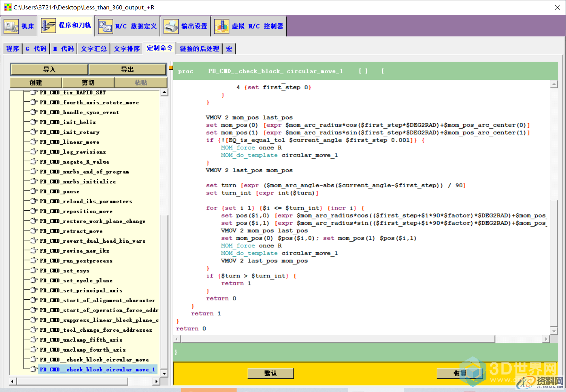Open the N/C Data Definitions icon
This screenshot has height=392, width=566.
pos(105,26)
